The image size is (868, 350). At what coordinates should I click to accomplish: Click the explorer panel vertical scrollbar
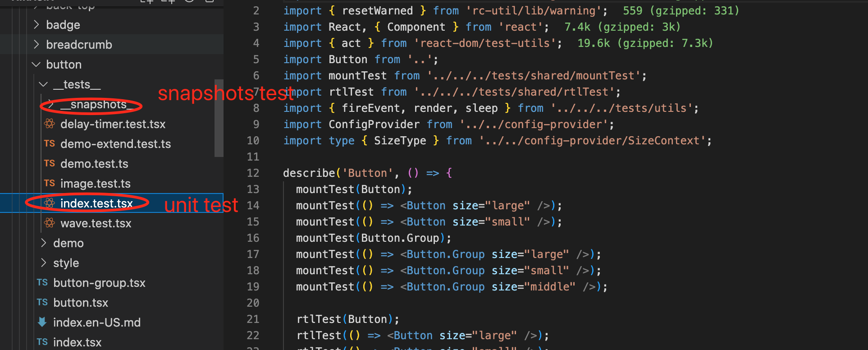point(219,117)
